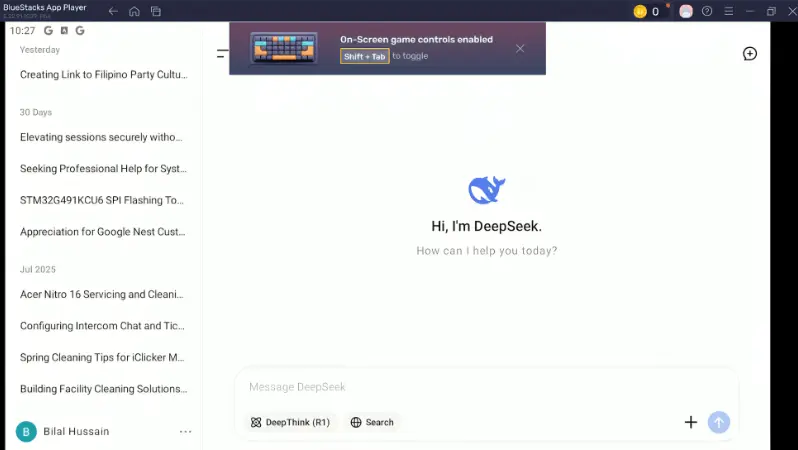Click the BlueStacks help question icon
Viewport: 798px width, 450px height.
click(707, 11)
